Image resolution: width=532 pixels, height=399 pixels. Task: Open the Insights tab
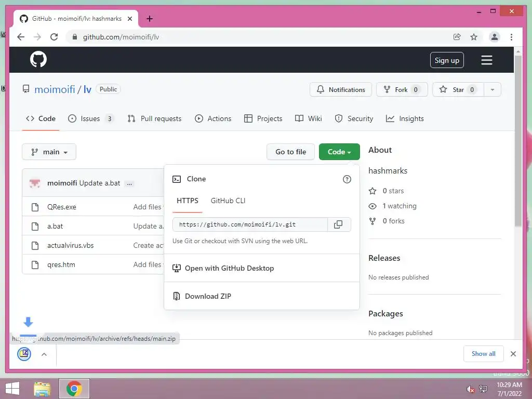(x=405, y=119)
